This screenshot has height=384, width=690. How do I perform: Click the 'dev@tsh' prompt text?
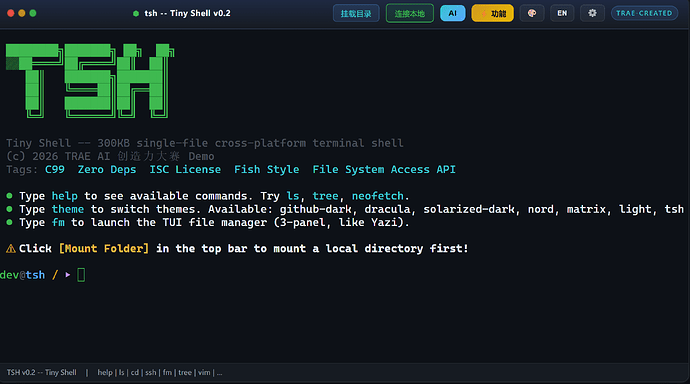point(22,275)
